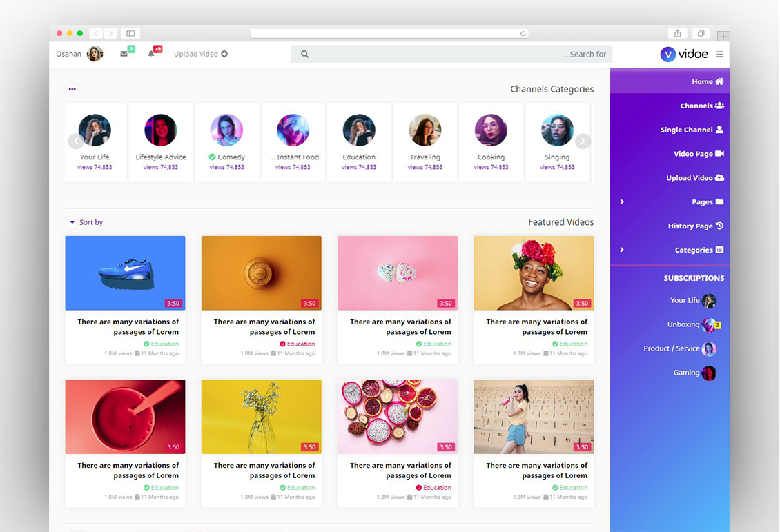Open the Instant Food channel category

click(293, 142)
